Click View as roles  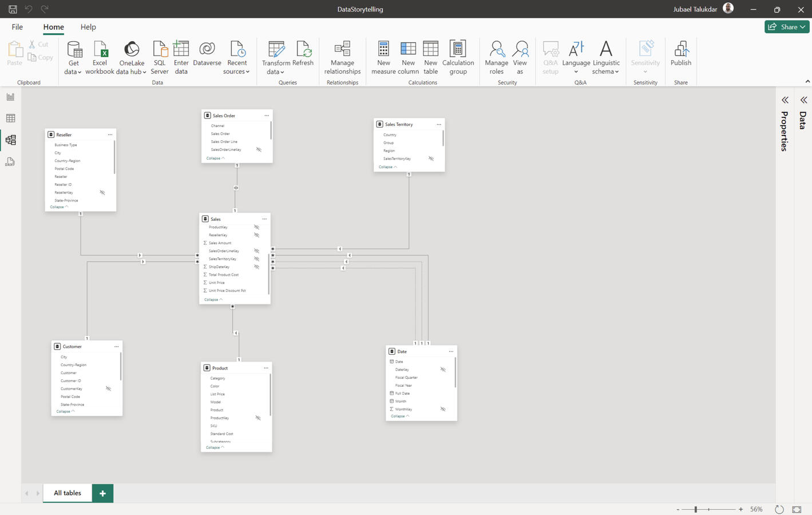coord(520,58)
